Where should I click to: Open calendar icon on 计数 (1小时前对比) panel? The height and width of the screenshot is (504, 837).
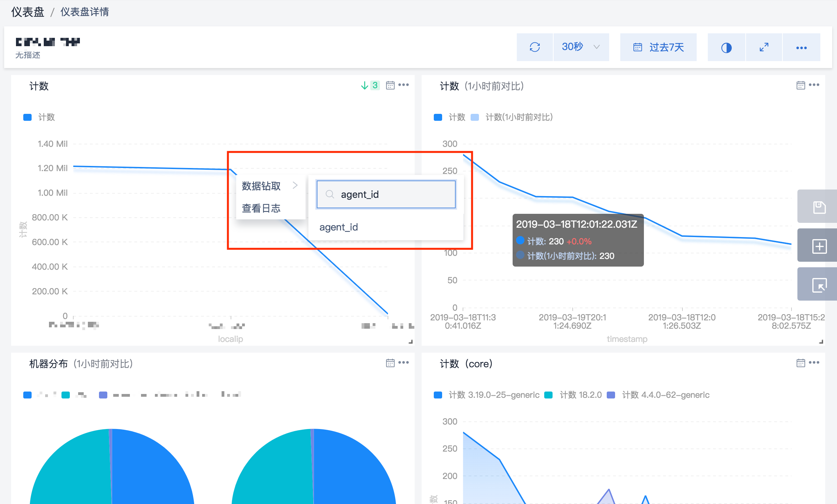pos(801,85)
